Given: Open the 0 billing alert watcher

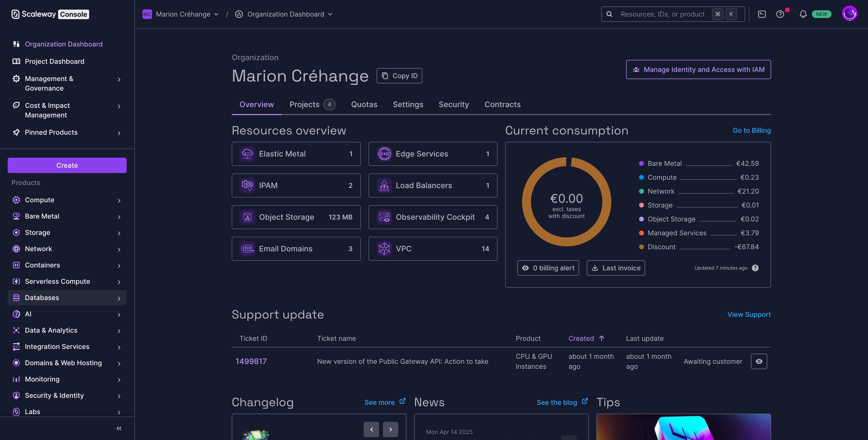Looking at the screenshot, I should [x=548, y=268].
